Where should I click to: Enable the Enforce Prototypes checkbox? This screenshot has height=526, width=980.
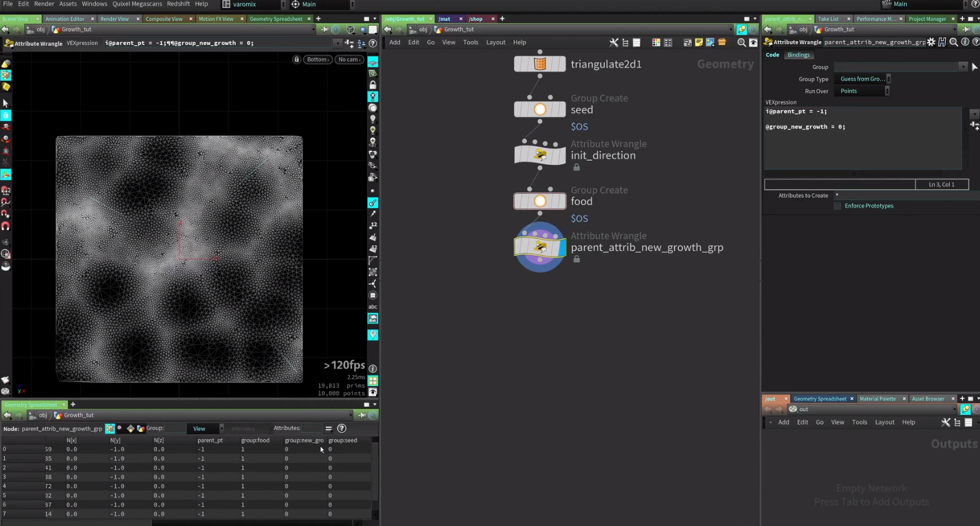[x=837, y=206]
